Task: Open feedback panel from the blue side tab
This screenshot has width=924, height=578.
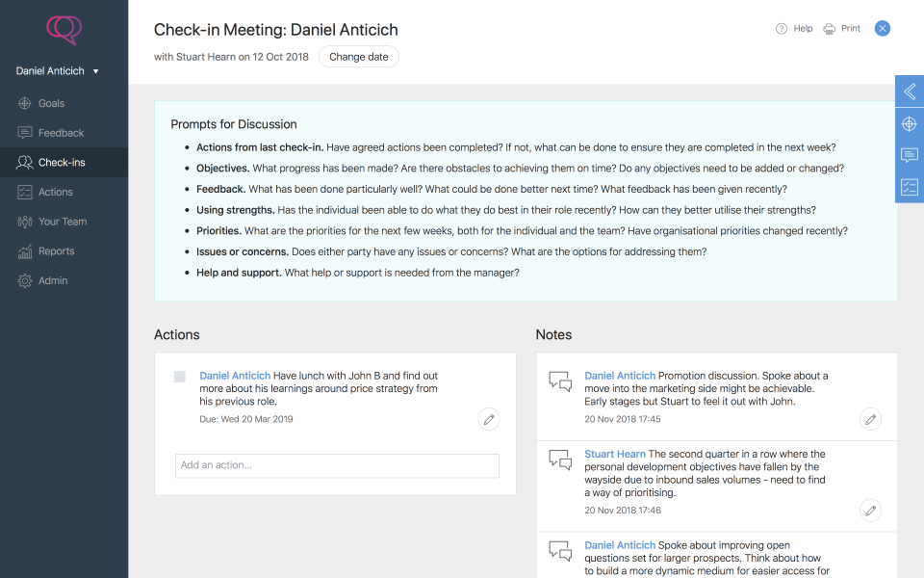Action: [909, 156]
